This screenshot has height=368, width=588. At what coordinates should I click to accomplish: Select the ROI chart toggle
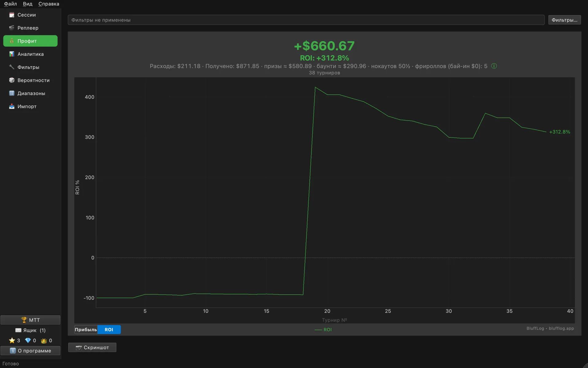109,330
